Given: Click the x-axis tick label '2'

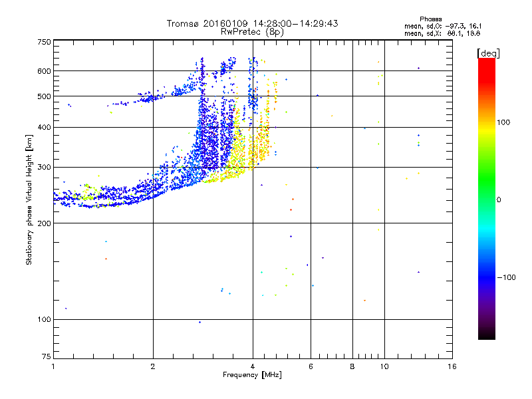Looking at the screenshot, I should coord(153,366).
